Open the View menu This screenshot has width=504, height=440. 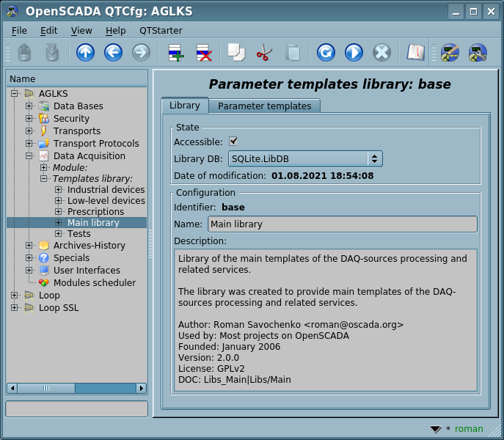tap(81, 31)
